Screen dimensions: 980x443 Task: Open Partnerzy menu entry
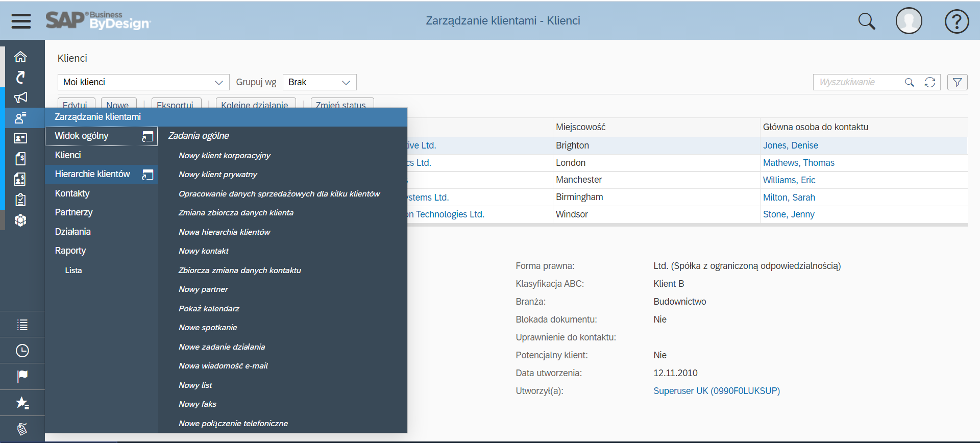point(73,212)
